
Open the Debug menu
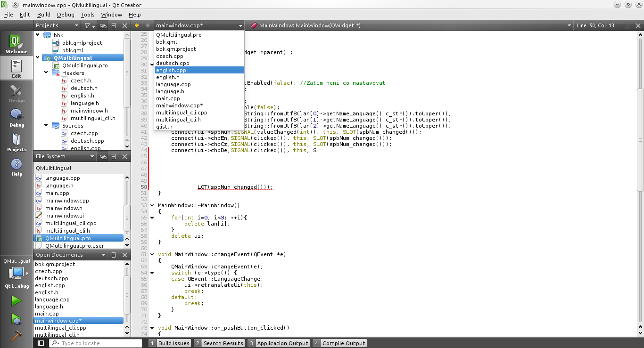coord(66,15)
